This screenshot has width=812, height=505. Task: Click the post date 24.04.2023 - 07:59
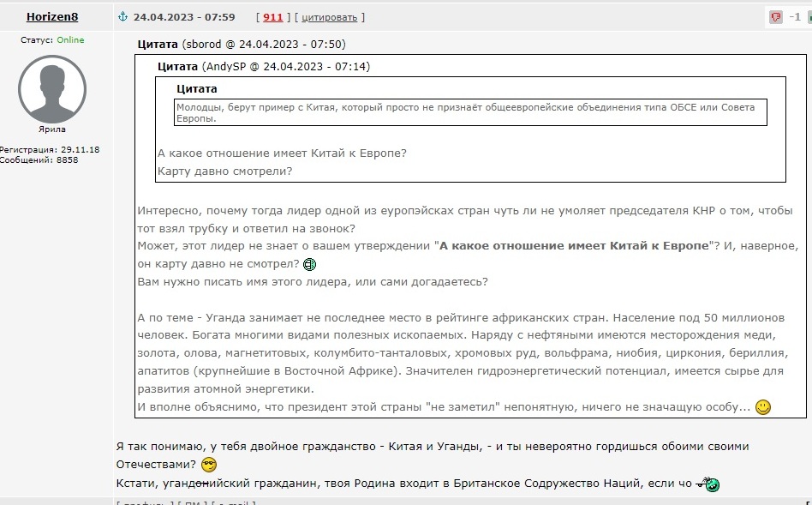pos(184,17)
